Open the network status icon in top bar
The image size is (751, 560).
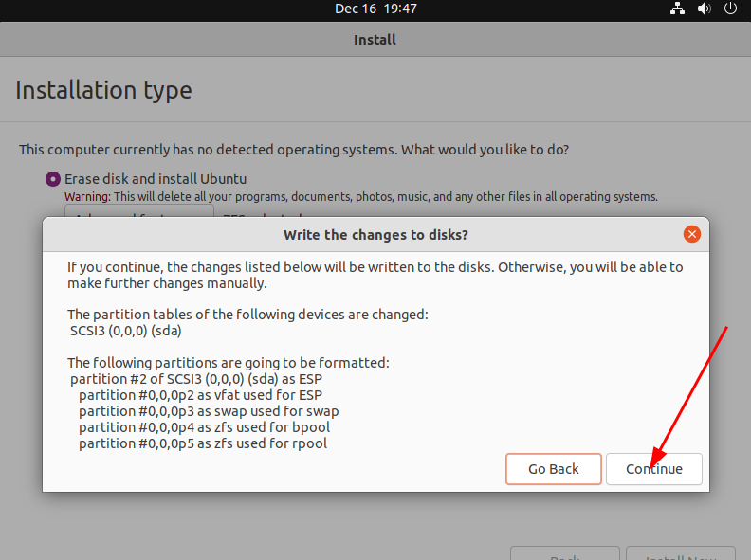677,9
